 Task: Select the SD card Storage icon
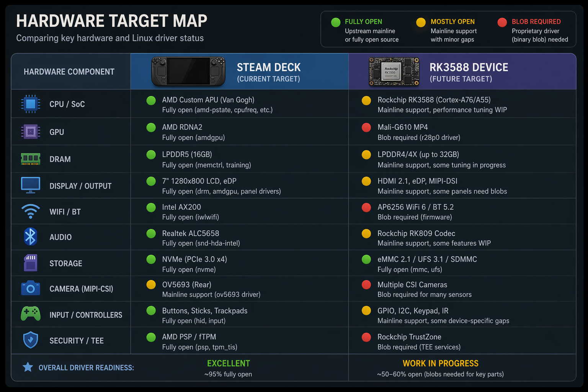click(30, 263)
